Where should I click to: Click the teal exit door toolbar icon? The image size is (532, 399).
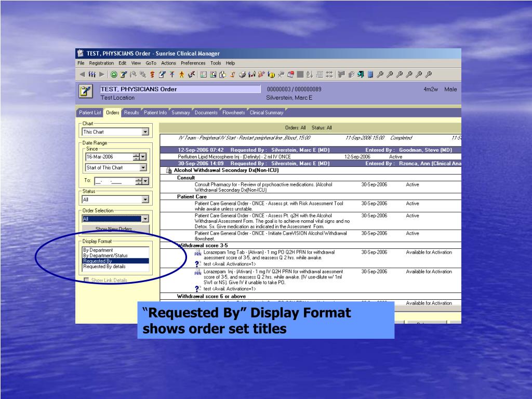[361, 74]
